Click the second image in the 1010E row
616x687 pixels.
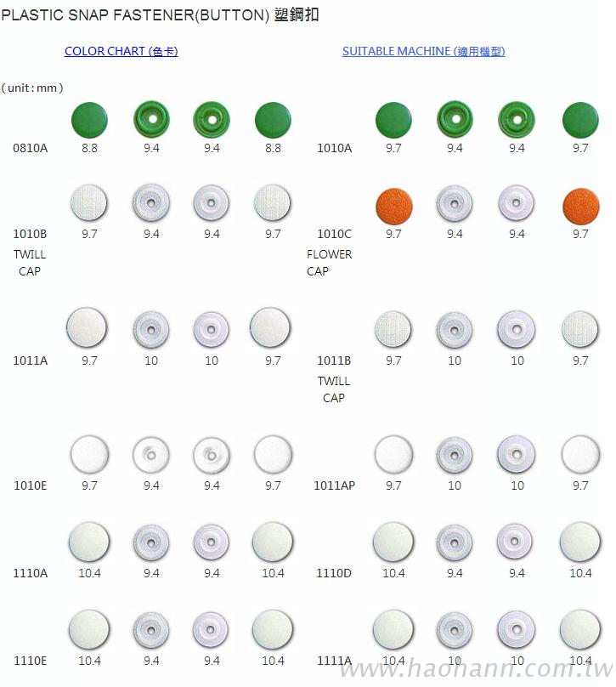(x=151, y=454)
